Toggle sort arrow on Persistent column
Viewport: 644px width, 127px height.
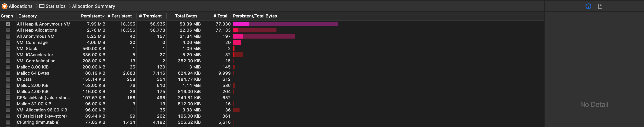(103, 16)
